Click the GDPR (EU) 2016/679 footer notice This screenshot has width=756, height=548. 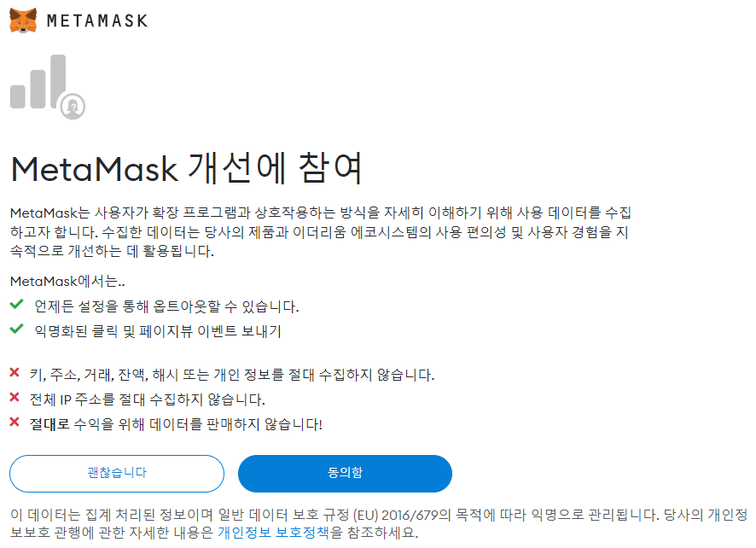point(379,524)
